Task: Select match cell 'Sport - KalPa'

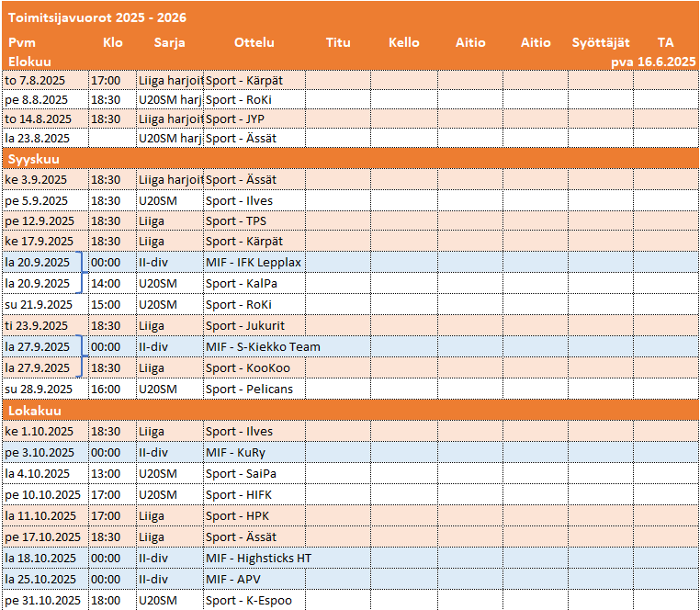Action: click(x=254, y=283)
